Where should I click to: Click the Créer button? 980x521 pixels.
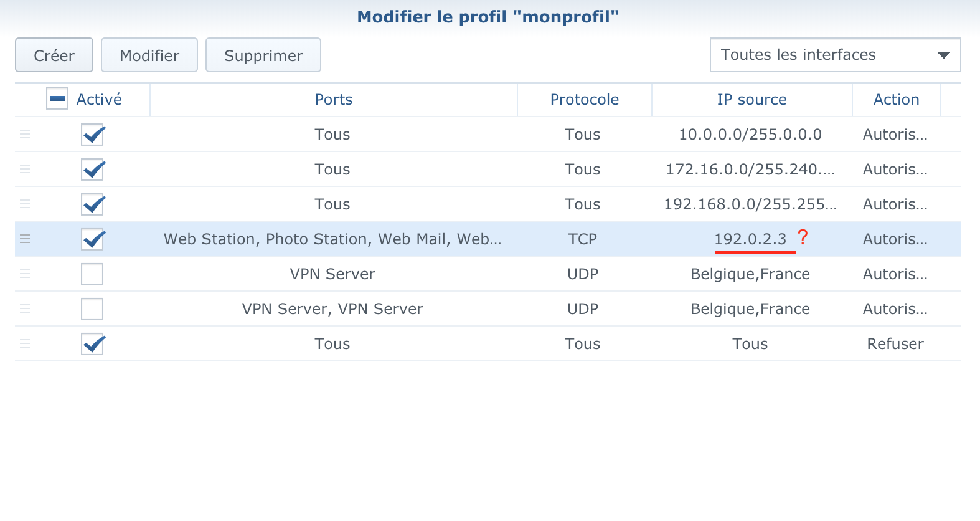pyautogui.click(x=54, y=55)
